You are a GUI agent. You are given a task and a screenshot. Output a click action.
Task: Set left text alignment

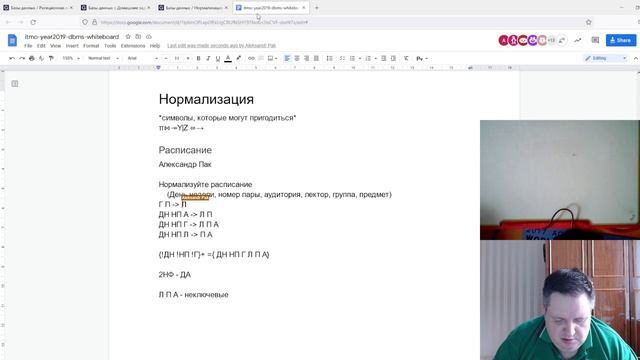click(x=287, y=58)
